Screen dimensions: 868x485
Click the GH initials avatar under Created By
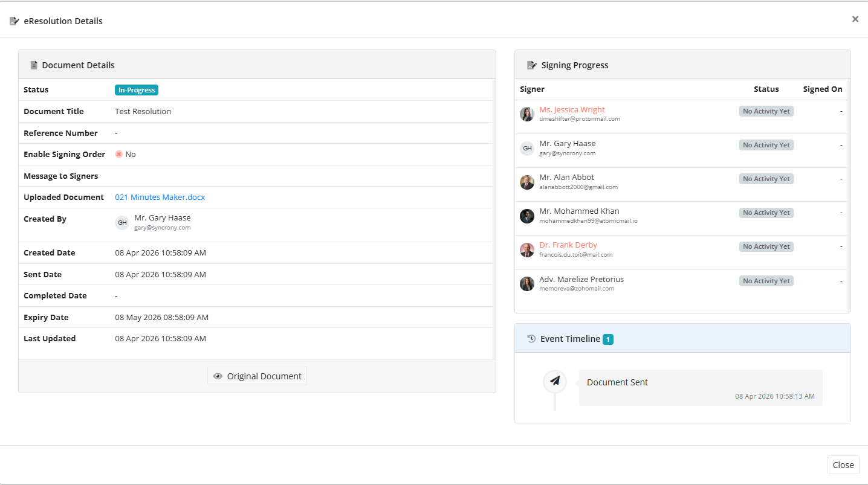(x=122, y=222)
